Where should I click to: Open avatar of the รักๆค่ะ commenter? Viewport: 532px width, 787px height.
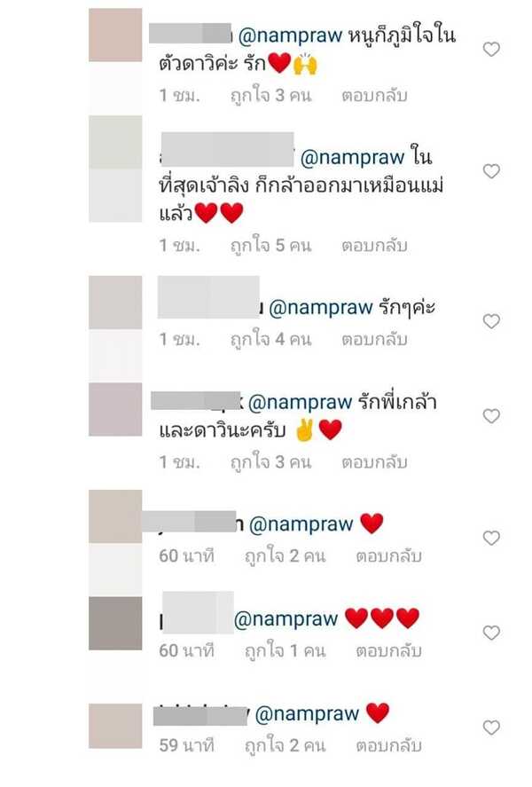click(115, 303)
